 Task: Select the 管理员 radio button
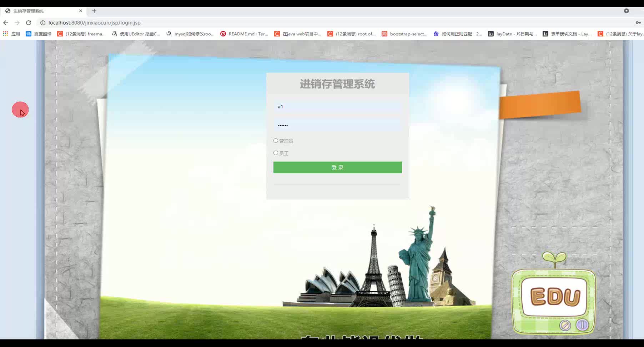pyautogui.click(x=276, y=141)
